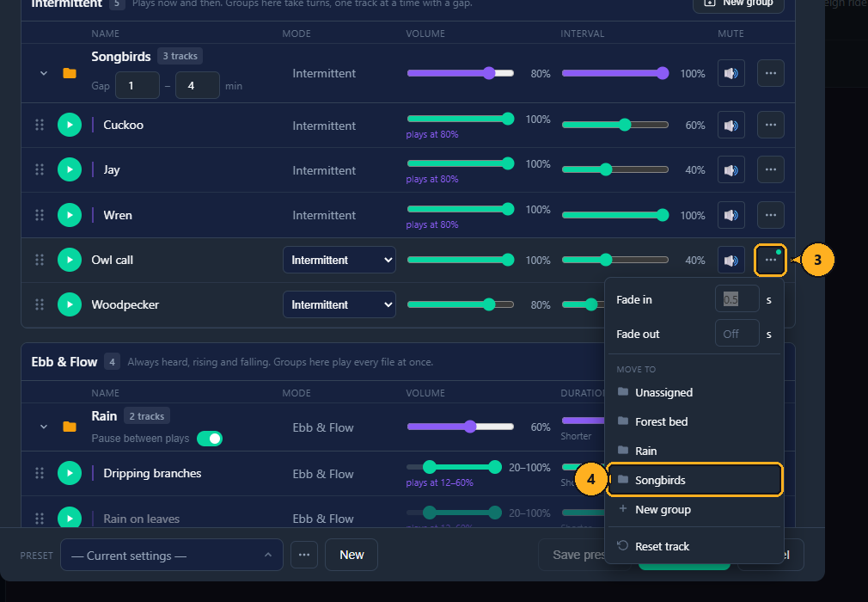
Task: Mute the Jay track
Action: click(x=730, y=170)
